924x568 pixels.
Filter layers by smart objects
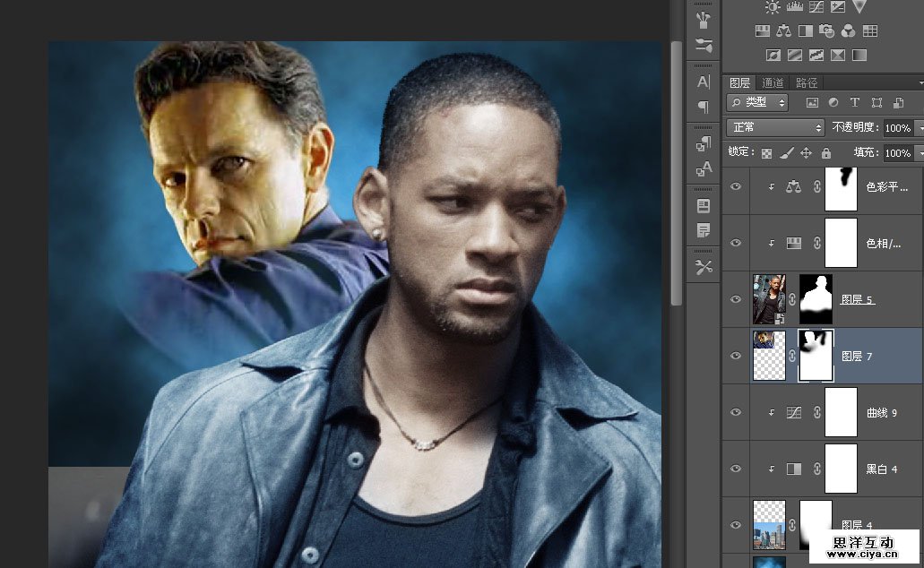click(x=899, y=102)
